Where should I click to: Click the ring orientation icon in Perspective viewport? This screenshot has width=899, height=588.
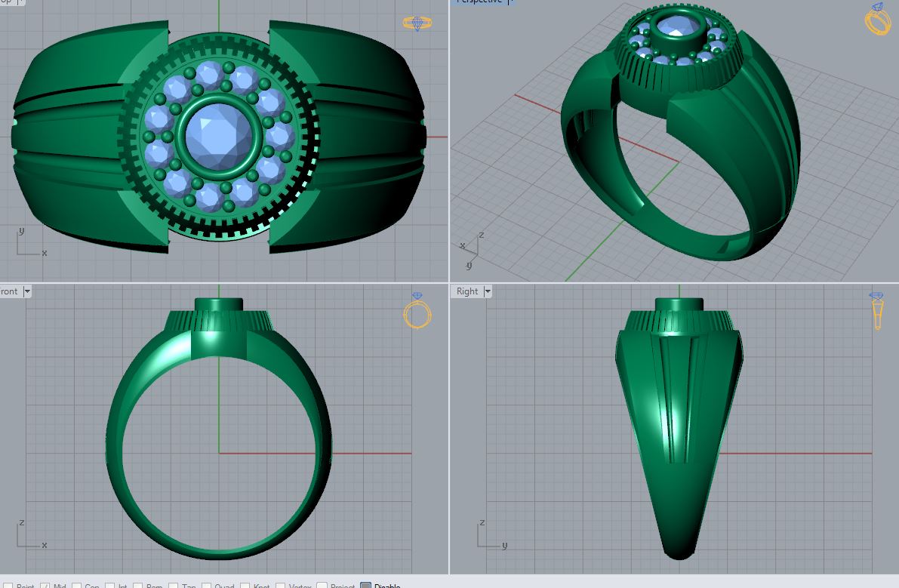[878, 18]
